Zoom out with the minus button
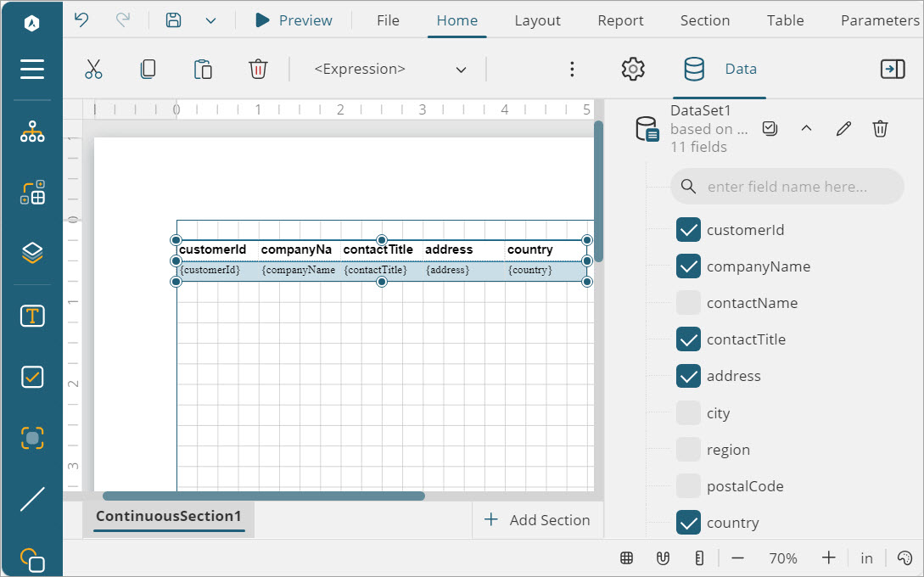The width and height of the screenshot is (924, 577). tap(737, 557)
